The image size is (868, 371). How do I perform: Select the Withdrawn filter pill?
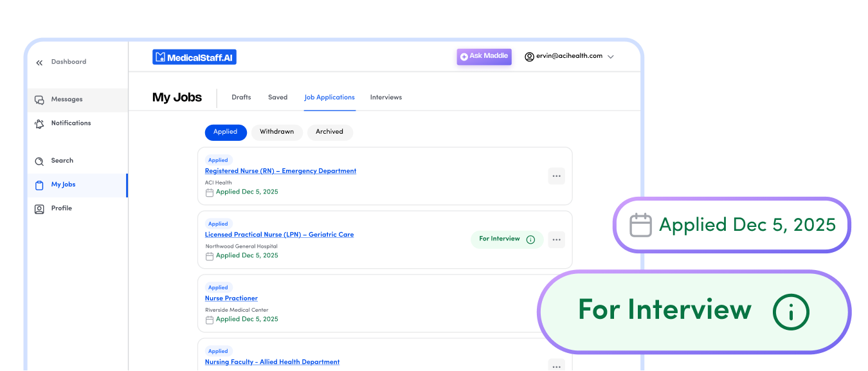276,132
